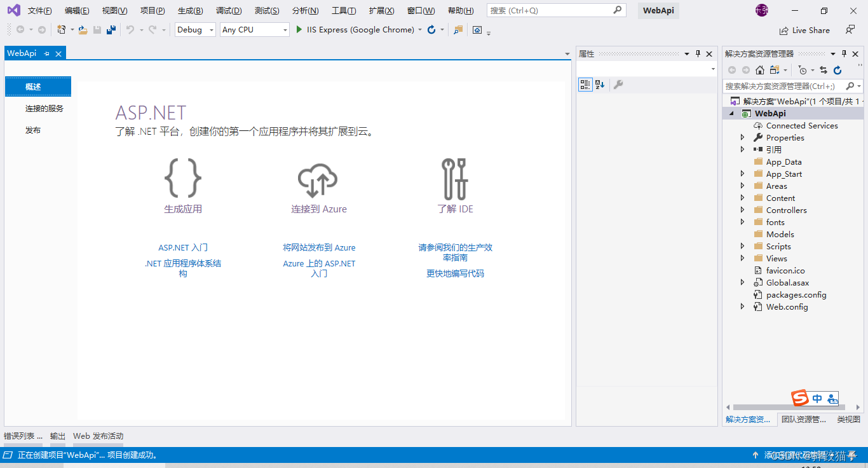Click the redo toolbar icon
This screenshot has height=468, width=868.
153,30
